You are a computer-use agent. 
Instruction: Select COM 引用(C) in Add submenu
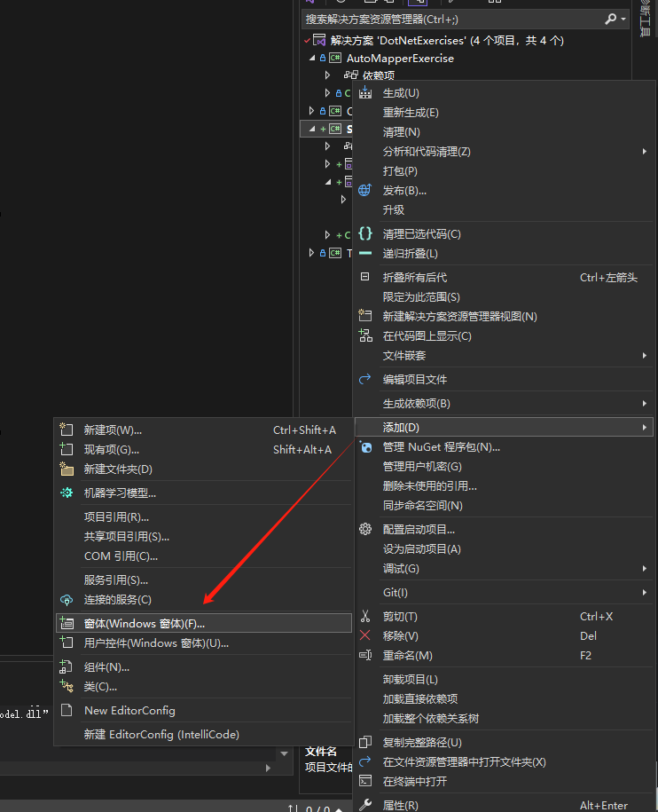click(x=203, y=556)
